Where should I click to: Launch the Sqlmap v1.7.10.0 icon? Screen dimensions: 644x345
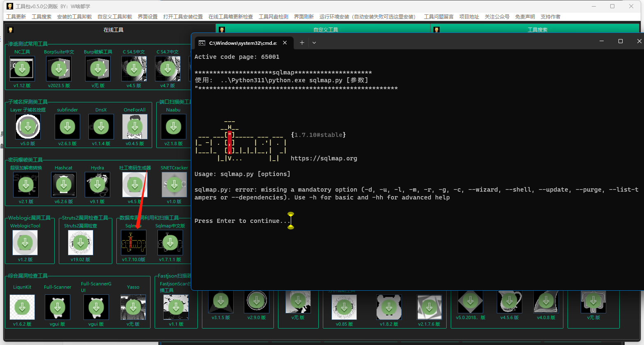pyautogui.click(x=134, y=243)
